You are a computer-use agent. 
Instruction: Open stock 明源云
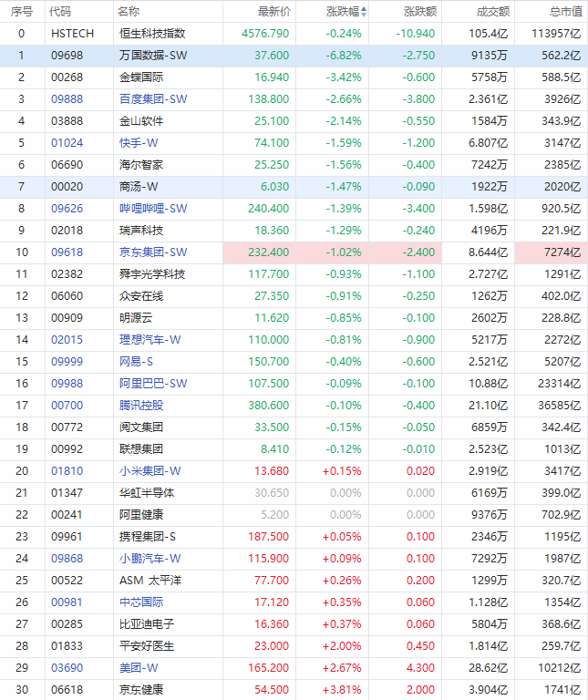(136, 318)
